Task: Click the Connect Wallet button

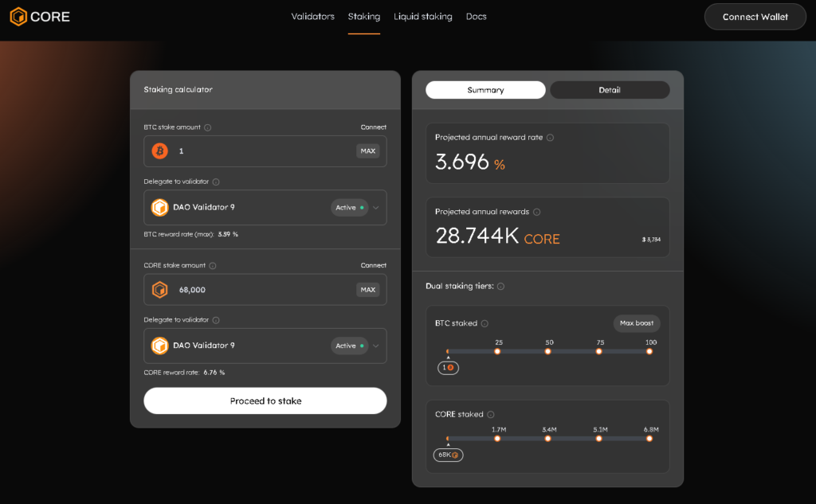Action: [755, 16]
